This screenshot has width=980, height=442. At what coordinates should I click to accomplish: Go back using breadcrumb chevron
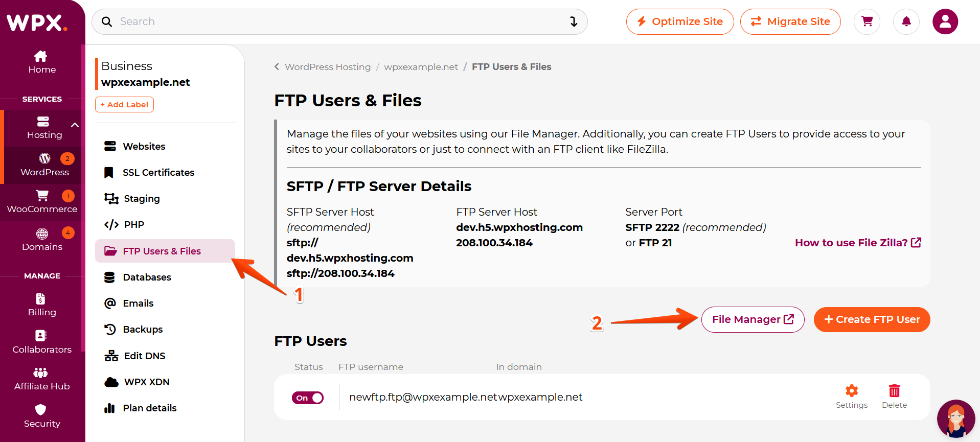277,66
